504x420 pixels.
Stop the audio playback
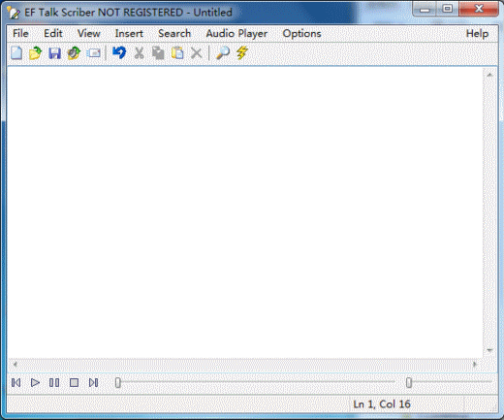pos(74,383)
